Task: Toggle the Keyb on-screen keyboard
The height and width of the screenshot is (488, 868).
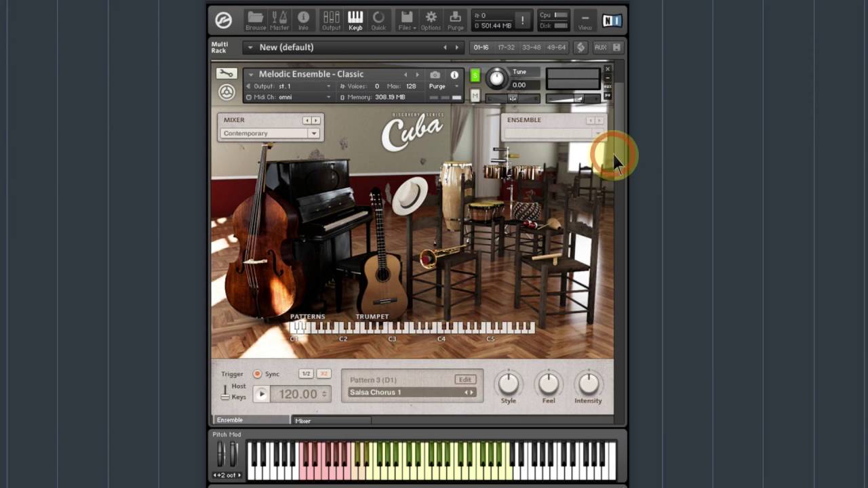Action: [355, 20]
